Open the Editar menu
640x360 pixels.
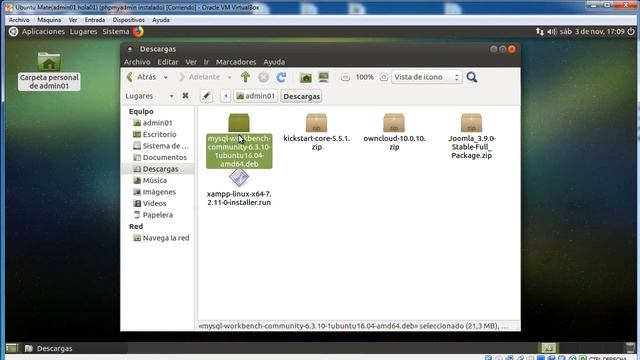168,62
